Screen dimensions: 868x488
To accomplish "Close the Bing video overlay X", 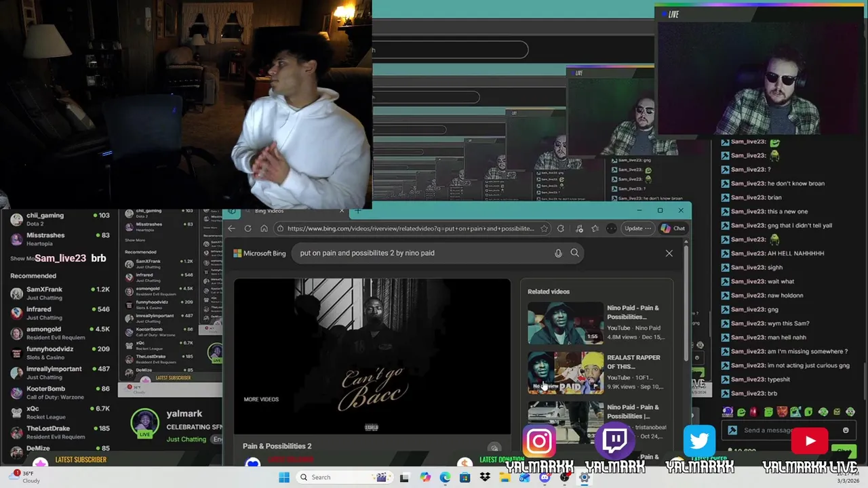I will pyautogui.click(x=669, y=253).
